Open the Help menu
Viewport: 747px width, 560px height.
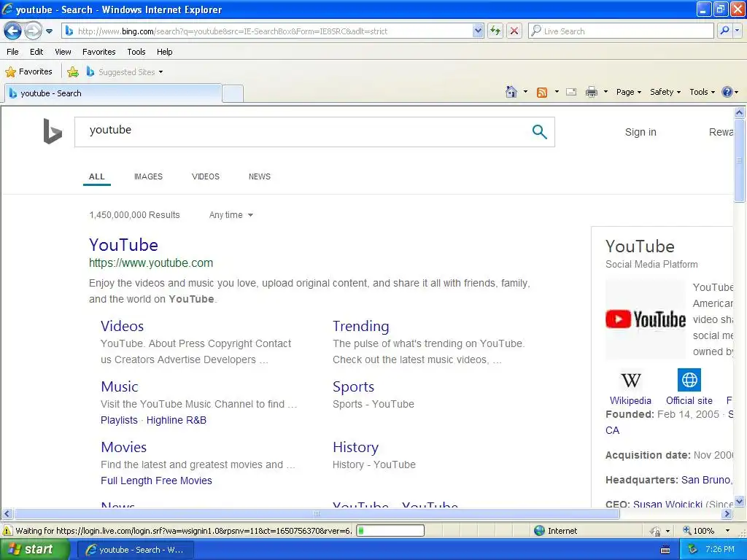click(x=164, y=52)
